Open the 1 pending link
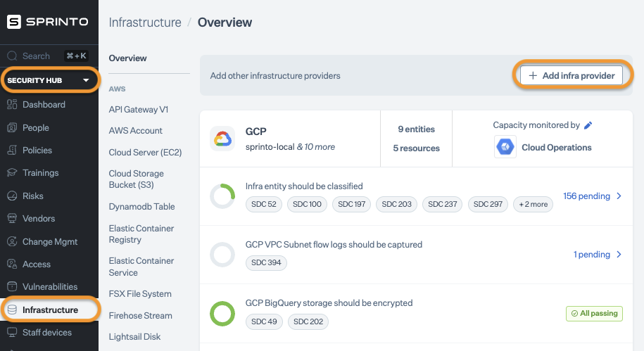 (592, 255)
